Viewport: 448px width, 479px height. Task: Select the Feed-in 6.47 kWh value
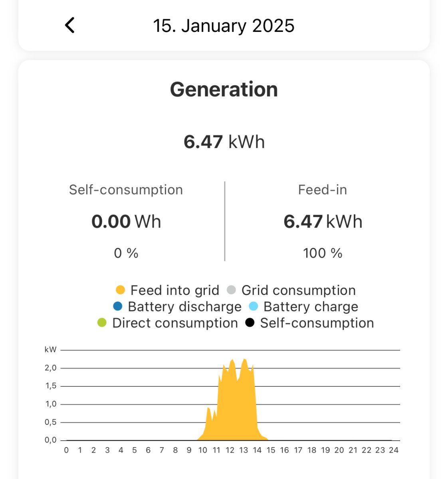pyautogui.click(x=323, y=222)
